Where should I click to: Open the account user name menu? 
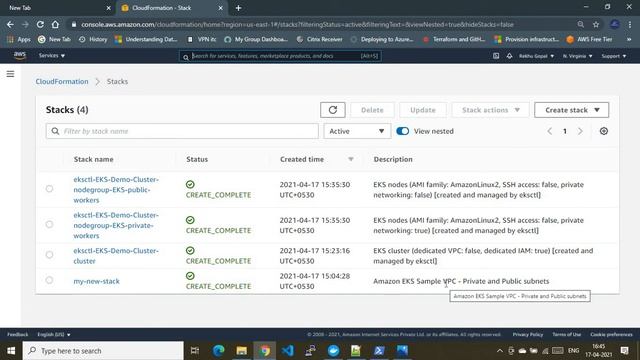pyautogui.click(x=536, y=56)
